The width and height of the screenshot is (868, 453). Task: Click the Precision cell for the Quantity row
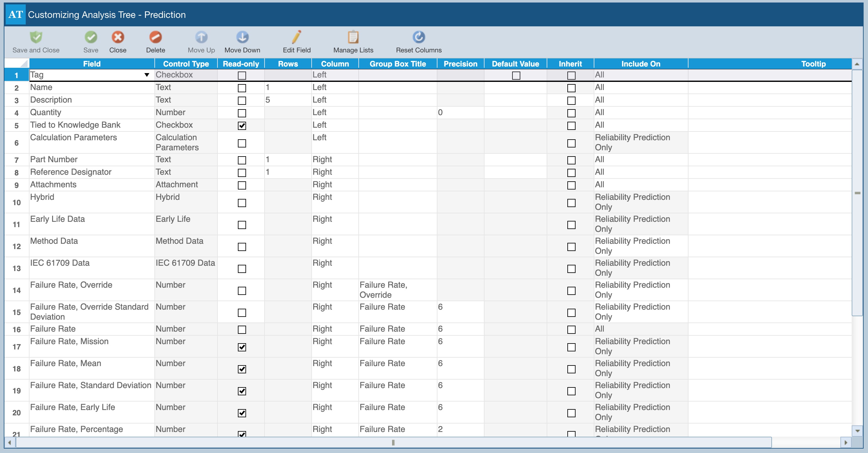tap(460, 113)
